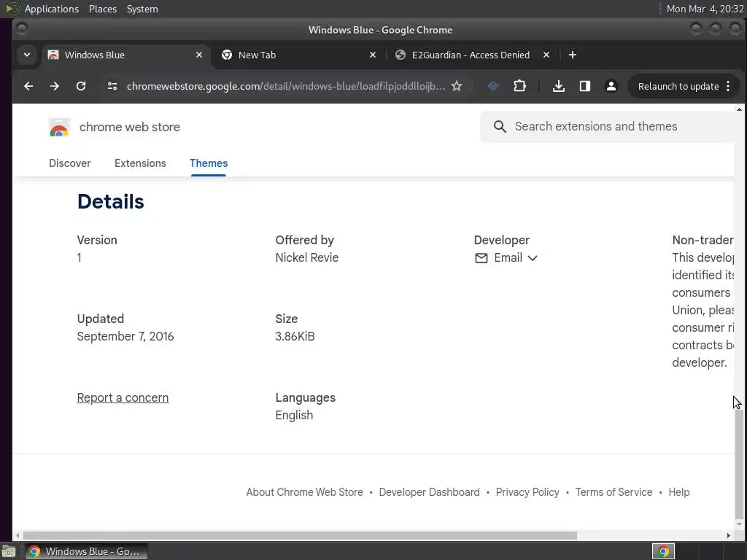This screenshot has height=560, width=747.
Task: Open the Discover section
Action: click(69, 163)
